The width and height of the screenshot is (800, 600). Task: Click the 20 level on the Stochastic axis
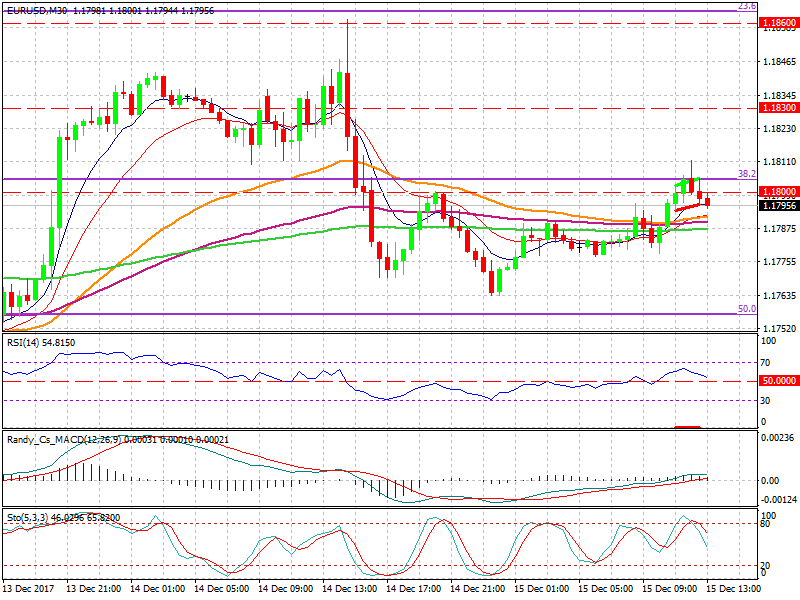765,565
